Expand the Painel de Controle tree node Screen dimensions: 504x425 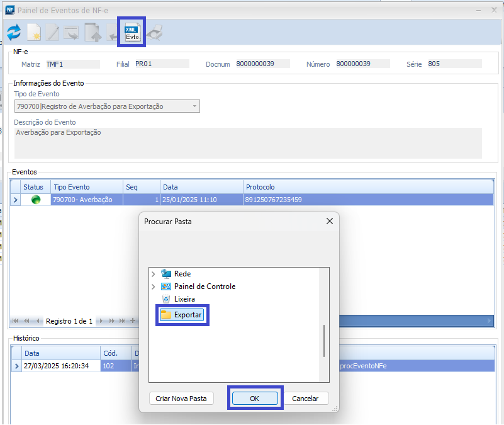click(154, 286)
